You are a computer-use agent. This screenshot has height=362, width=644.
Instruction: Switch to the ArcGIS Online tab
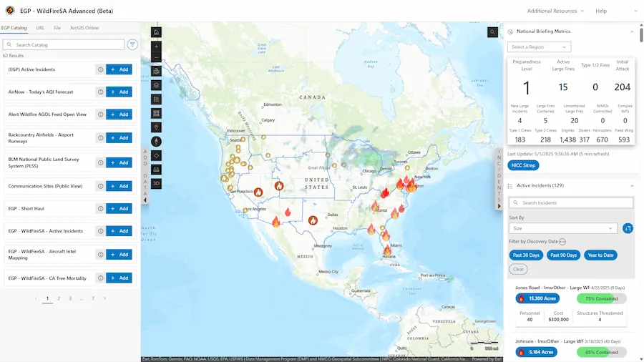[84, 28]
